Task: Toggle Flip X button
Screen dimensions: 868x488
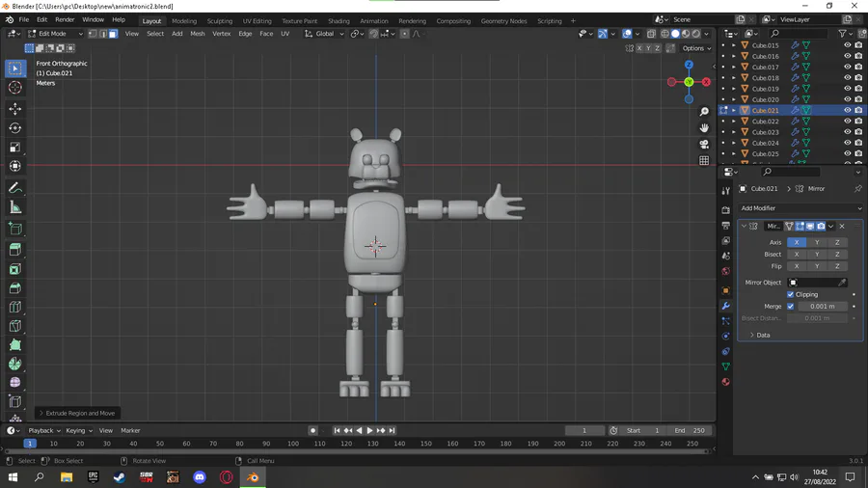Action: click(797, 266)
